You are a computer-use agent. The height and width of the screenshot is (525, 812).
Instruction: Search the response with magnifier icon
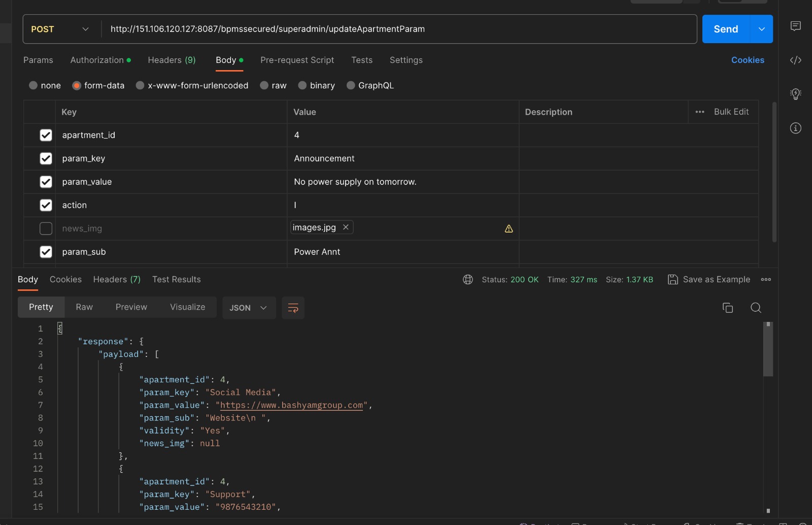756,308
